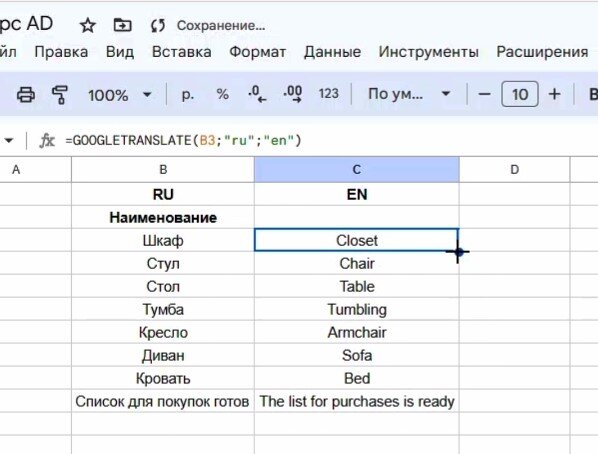
Task: Select the 'Список для покупок готов' cell
Action: (163, 401)
